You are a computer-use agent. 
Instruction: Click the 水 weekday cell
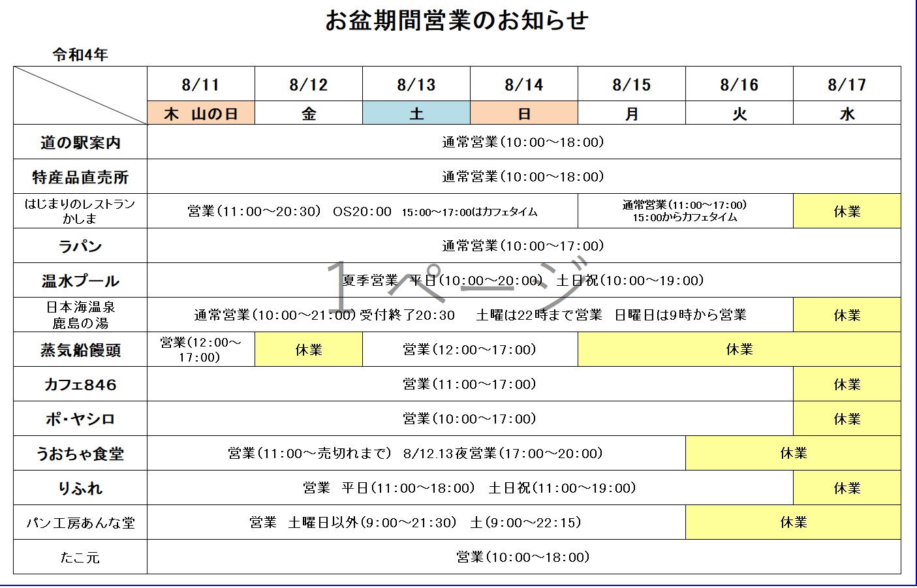click(847, 113)
